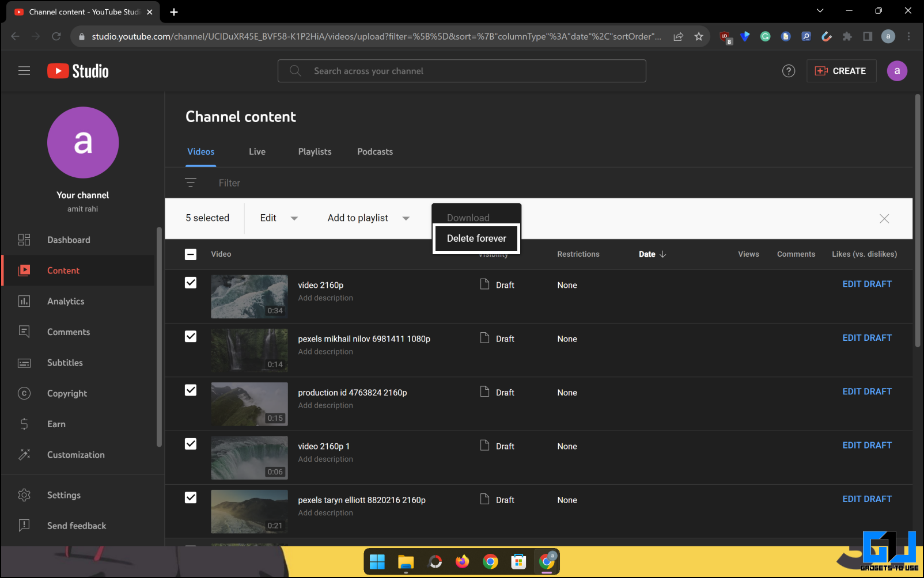
Task: Open the Copyright section
Action: 67,393
